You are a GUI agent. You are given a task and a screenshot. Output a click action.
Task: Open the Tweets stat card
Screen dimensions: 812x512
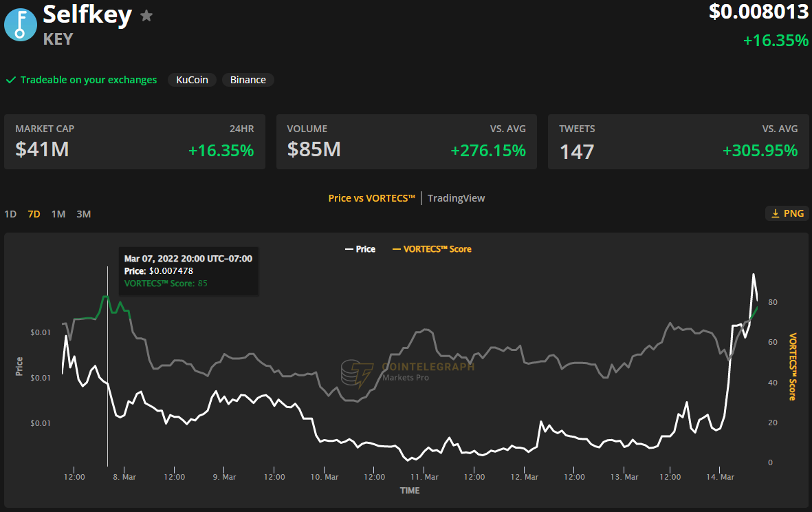point(678,142)
